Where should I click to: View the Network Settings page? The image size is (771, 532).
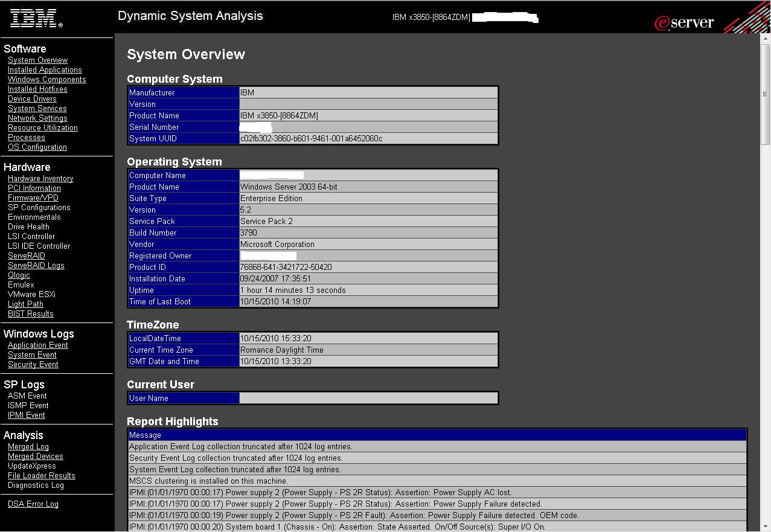point(37,118)
